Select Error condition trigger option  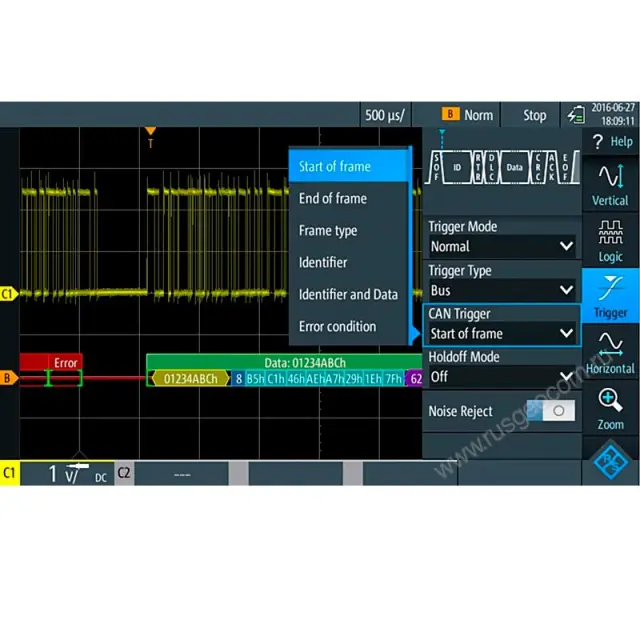point(337,326)
